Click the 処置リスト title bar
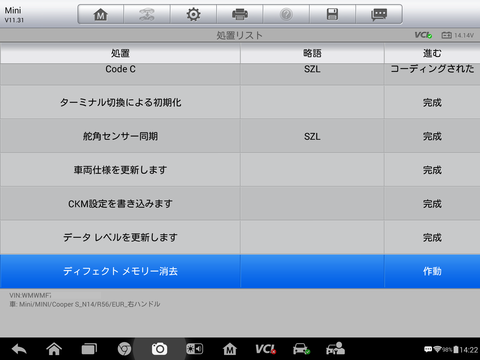The height and width of the screenshot is (360, 480). click(x=240, y=35)
